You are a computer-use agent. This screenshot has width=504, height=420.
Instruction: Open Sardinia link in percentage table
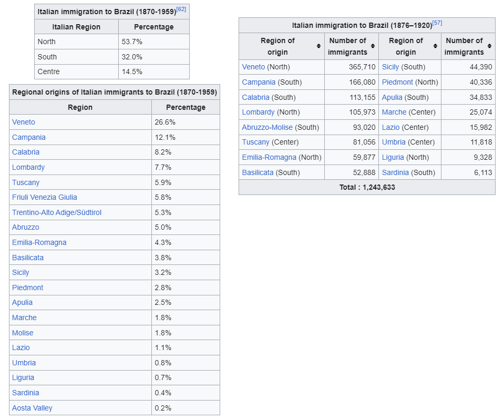(25, 393)
